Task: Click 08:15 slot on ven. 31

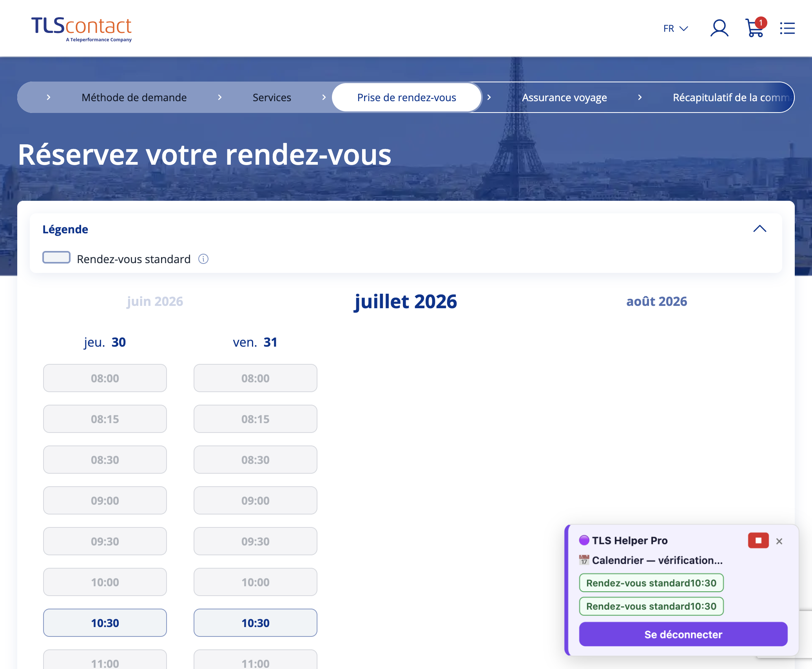Action: coord(256,419)
